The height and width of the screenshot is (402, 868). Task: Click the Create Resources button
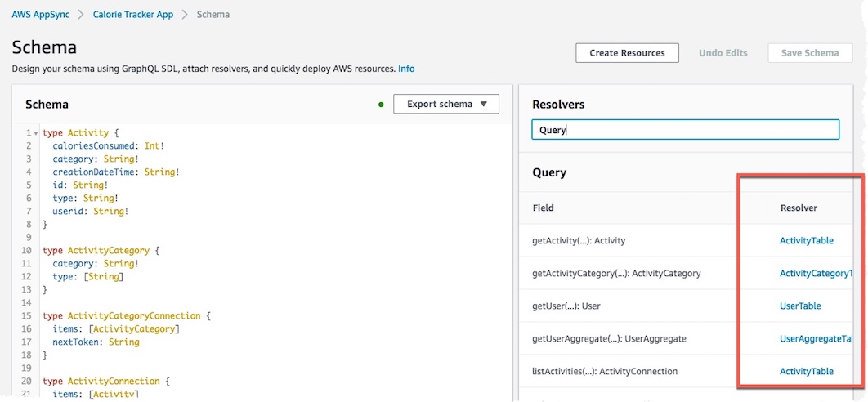pos(627,53)
